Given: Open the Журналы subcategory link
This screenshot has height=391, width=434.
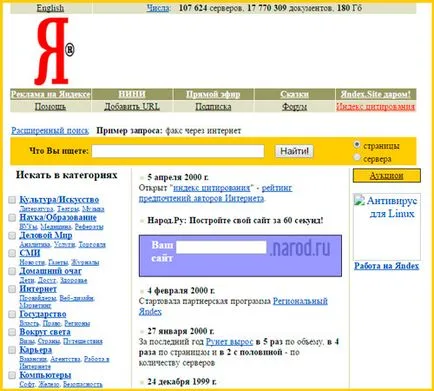Looking at the screenshot, I should [x=85, y=263].
